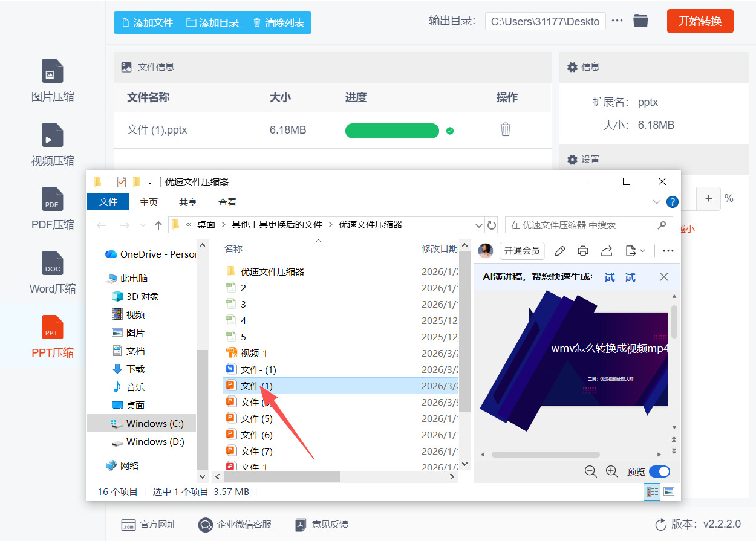Open the 查看 ribbon tab
Image resolution: width=756 pixels, height=541 pixels.
227,202
